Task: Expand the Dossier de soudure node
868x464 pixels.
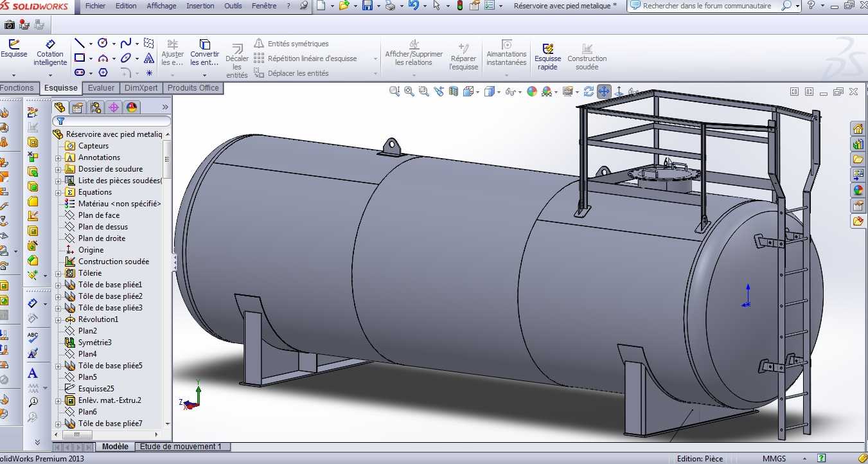Action: tap(58, 169)
